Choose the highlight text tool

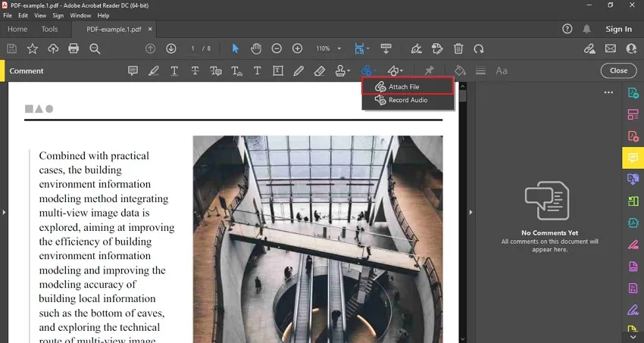click(x=154, y=70)
